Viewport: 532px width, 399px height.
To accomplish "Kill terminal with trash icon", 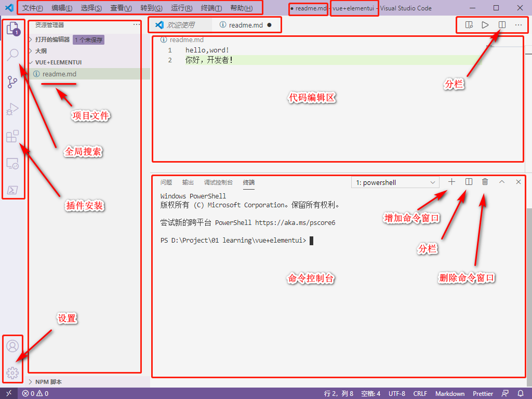I will pyautogui.click(x=485, y=182).
